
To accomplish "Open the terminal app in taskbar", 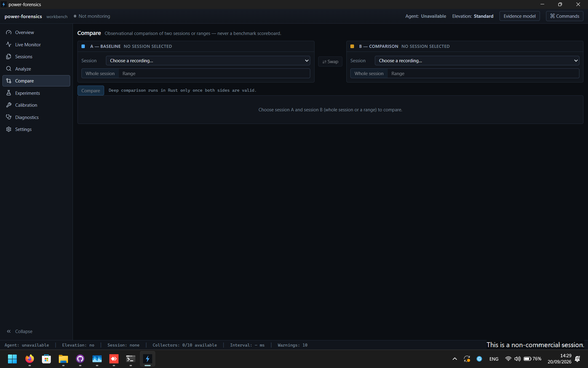I will (x=131, y=359).
